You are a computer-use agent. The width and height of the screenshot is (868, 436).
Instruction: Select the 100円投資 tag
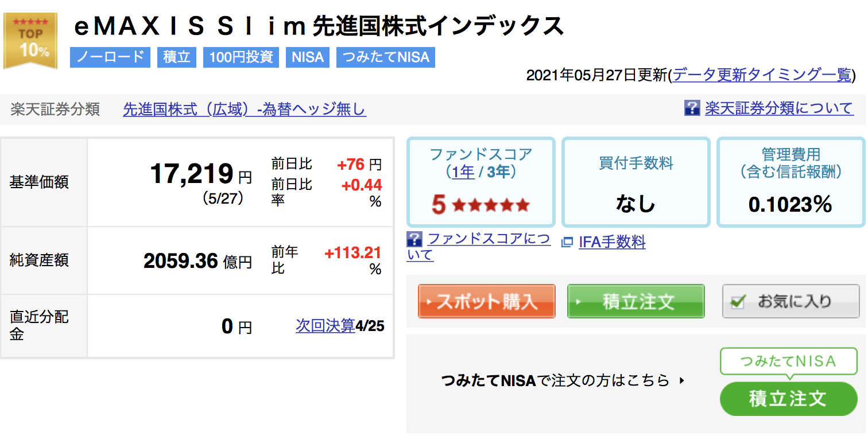[241, 57]
